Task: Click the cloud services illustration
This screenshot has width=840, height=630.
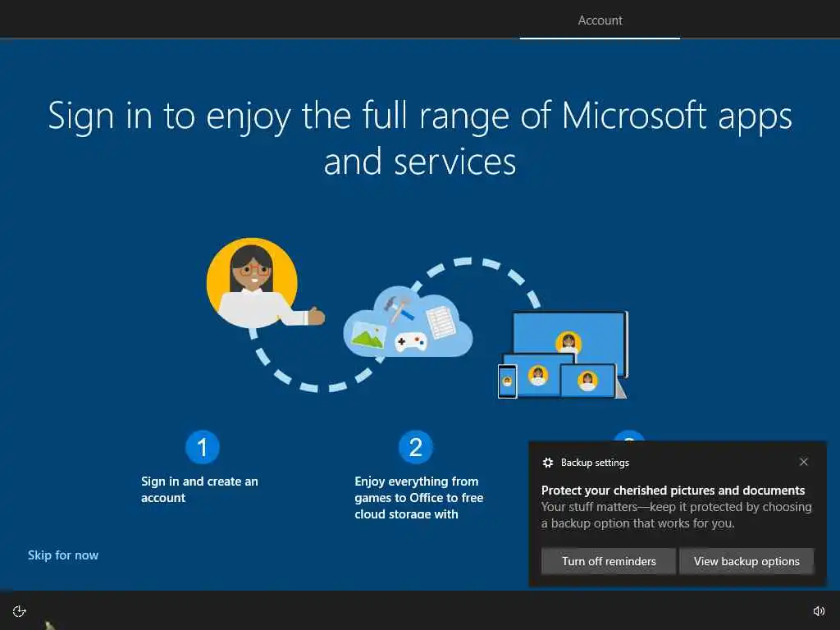Action: point(409,322)
